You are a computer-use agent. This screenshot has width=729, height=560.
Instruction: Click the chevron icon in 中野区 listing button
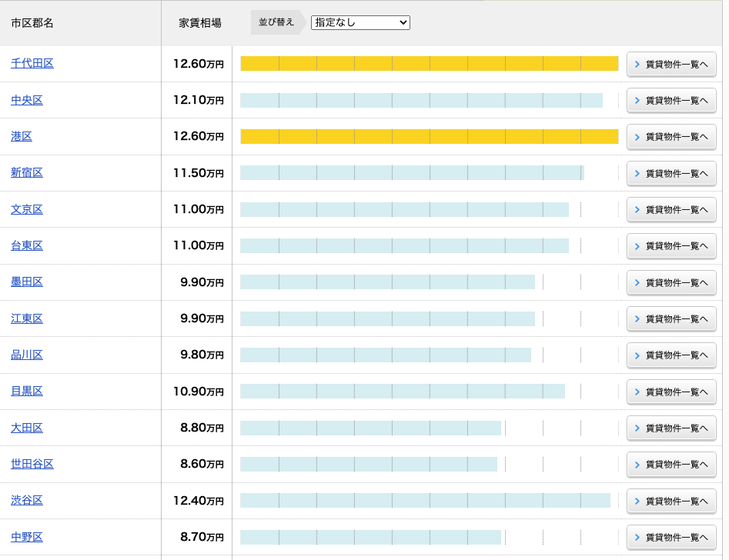point(637,537)
